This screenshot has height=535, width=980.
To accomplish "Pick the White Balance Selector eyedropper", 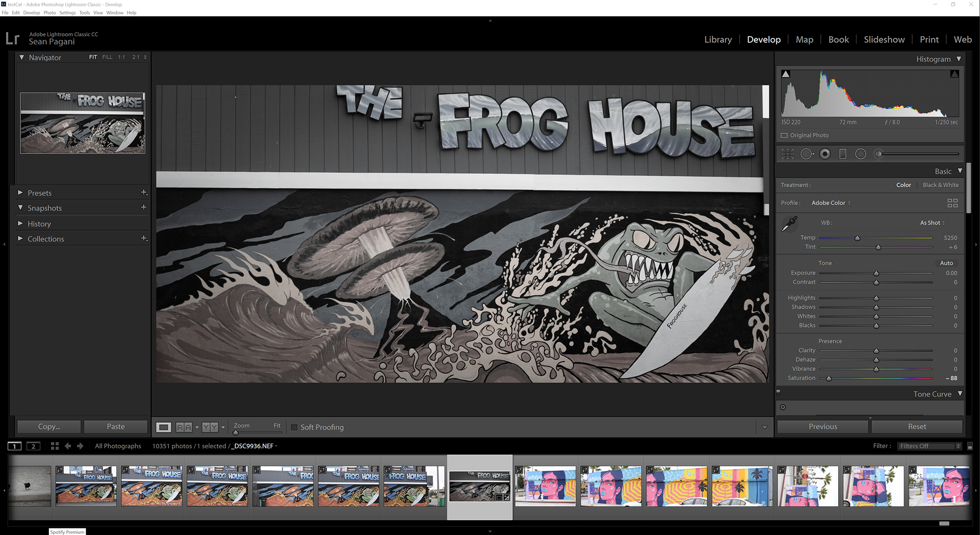I will pos(790,224).
